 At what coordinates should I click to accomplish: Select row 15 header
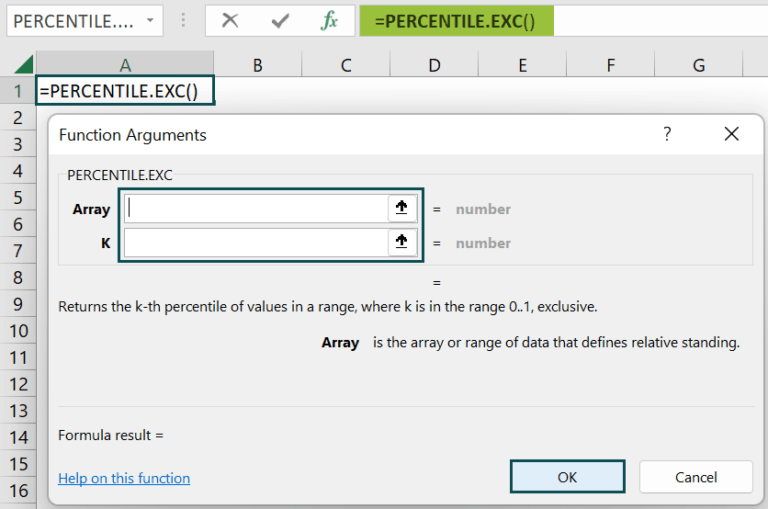[x=18, y=463]
